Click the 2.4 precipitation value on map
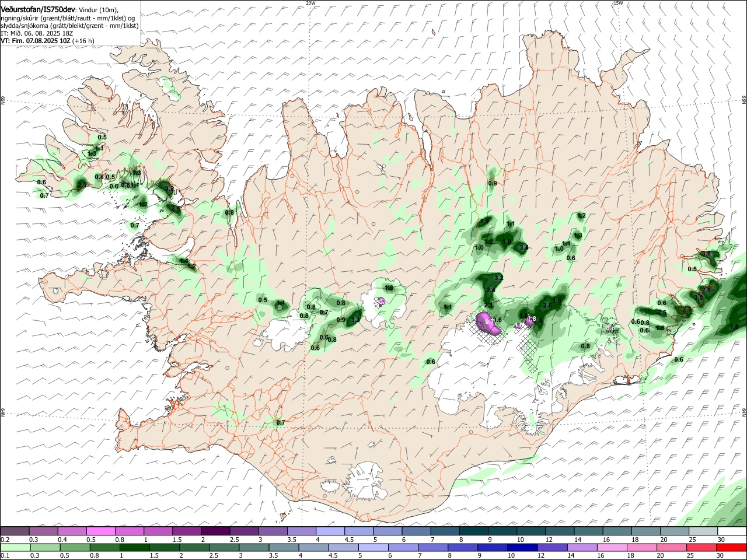747x560 pixels. 491,290
